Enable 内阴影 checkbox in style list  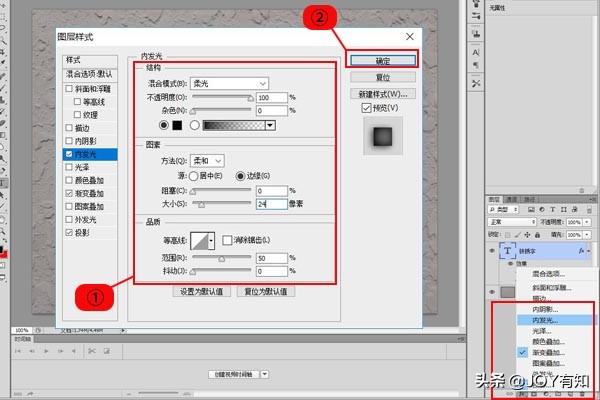[x=69, y=141]
